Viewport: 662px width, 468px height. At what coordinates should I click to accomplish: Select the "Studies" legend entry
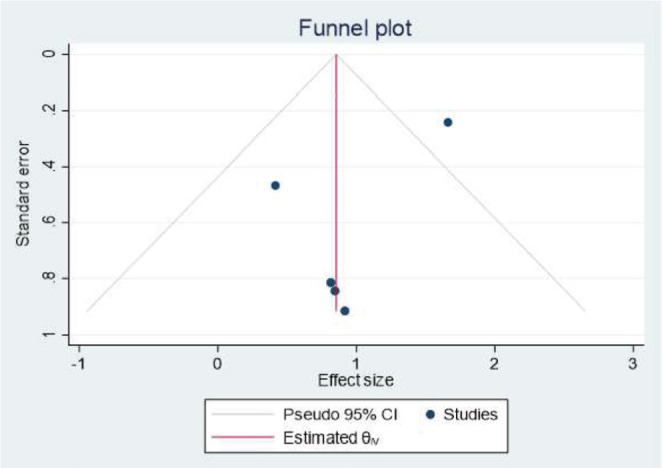(x=474, y=411)
